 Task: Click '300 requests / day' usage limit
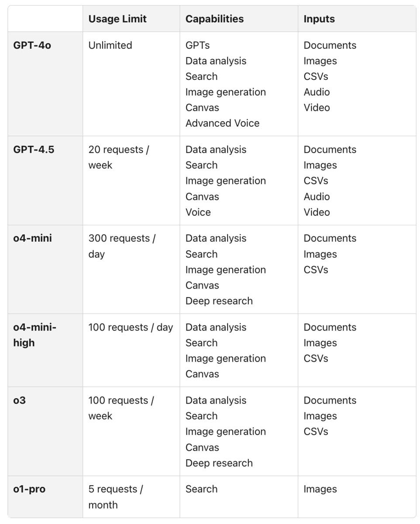tap(122, 246)
